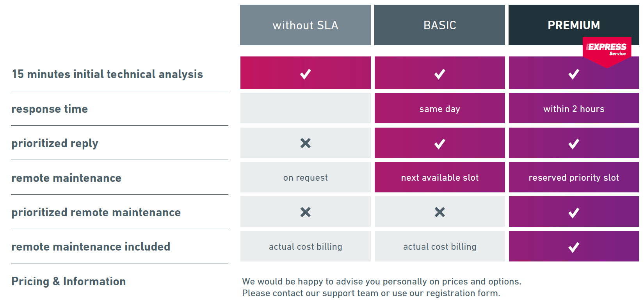Click the 'within 2 hours' cell

click(x=573, y=109)
